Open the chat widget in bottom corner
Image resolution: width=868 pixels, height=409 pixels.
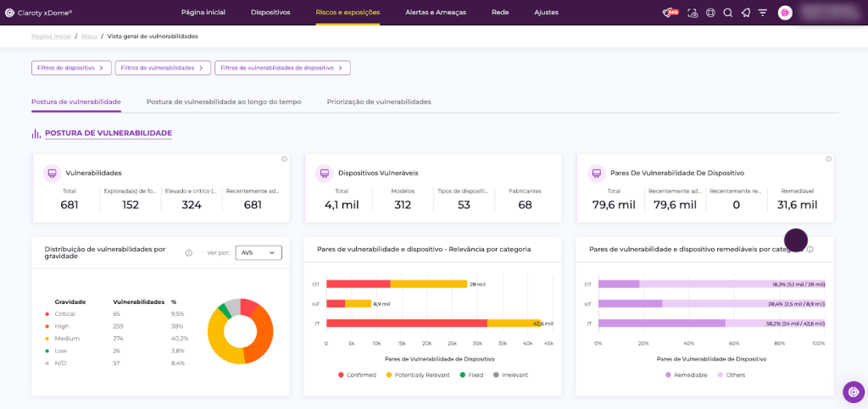[x=853, y=391]
